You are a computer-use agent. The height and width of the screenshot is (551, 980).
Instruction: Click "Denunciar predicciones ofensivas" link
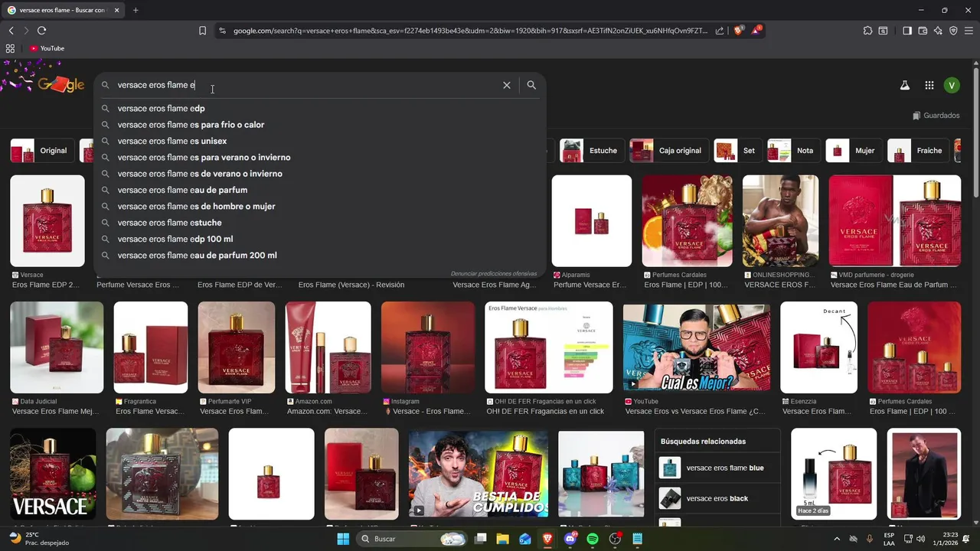(494, 273)
